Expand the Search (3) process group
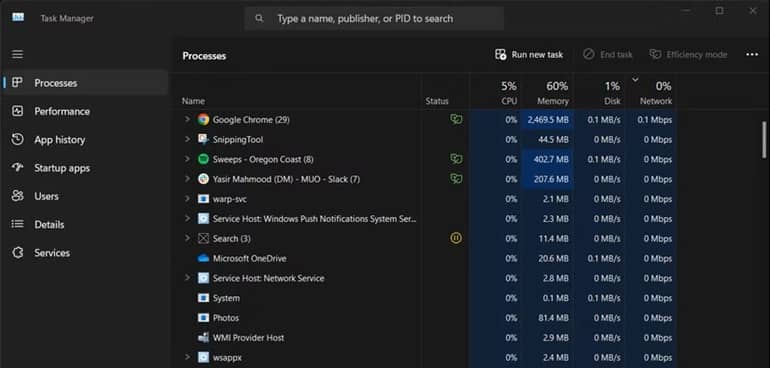Image resolution: width=770 pixels, height=368 pixels. click(x=187, y=238)
